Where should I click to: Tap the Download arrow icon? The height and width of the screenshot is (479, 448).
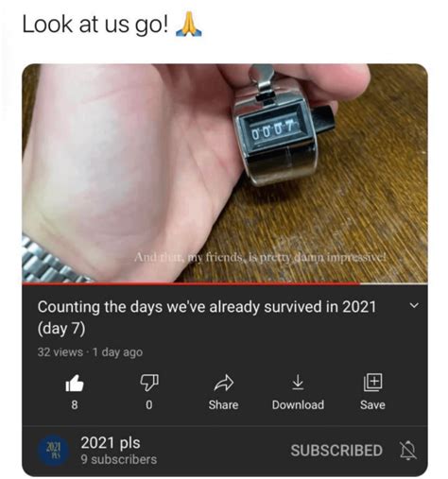coord(298,383)
